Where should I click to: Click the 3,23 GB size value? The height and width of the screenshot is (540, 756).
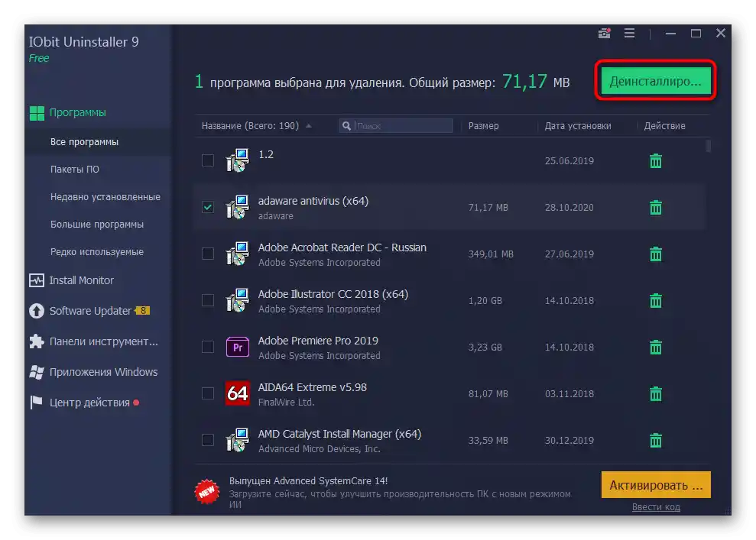(x=485, y=348)
